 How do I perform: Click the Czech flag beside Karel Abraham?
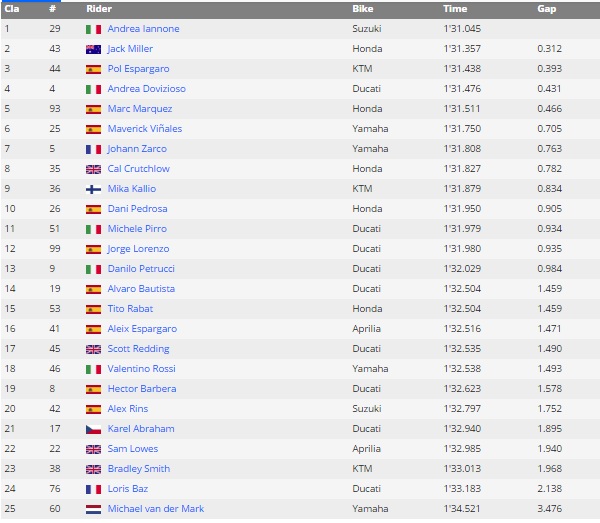click(x=93, y=429)
